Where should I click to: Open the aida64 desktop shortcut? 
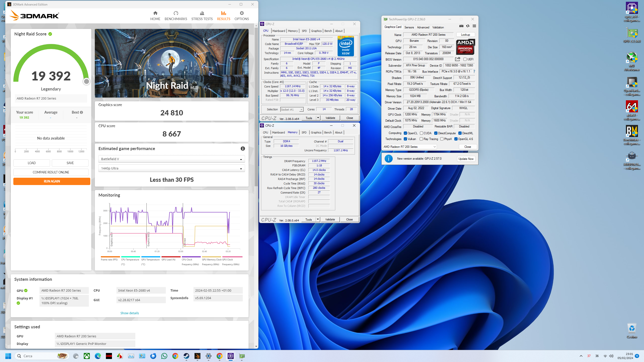point(632,111)
